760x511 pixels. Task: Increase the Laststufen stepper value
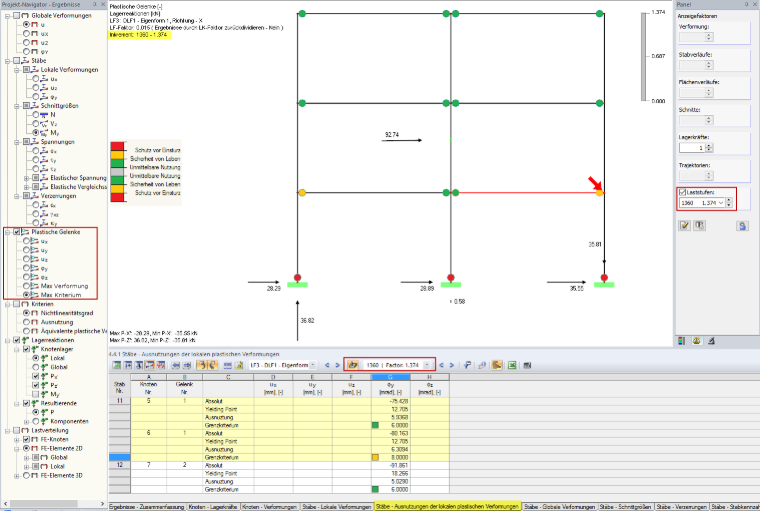(x=729, y=200)
